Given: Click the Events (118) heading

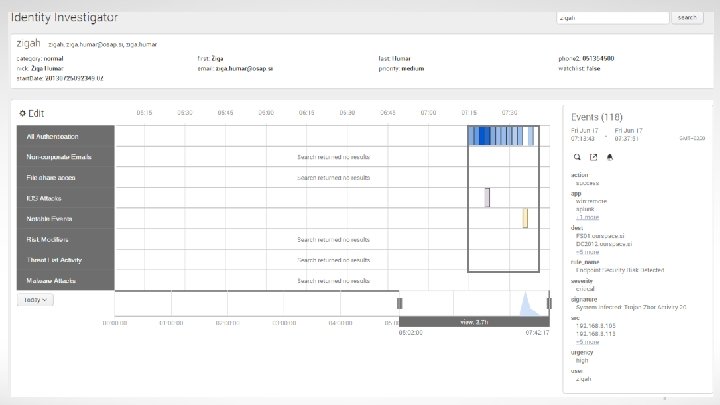Looking at the screenshot, I should pos(596,117).
